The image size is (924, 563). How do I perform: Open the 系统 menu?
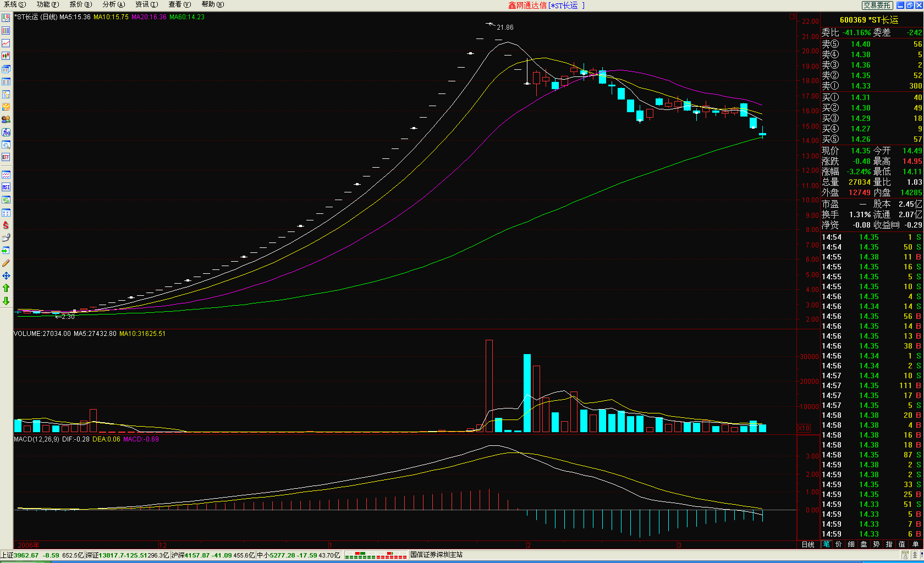click(15, 4)
